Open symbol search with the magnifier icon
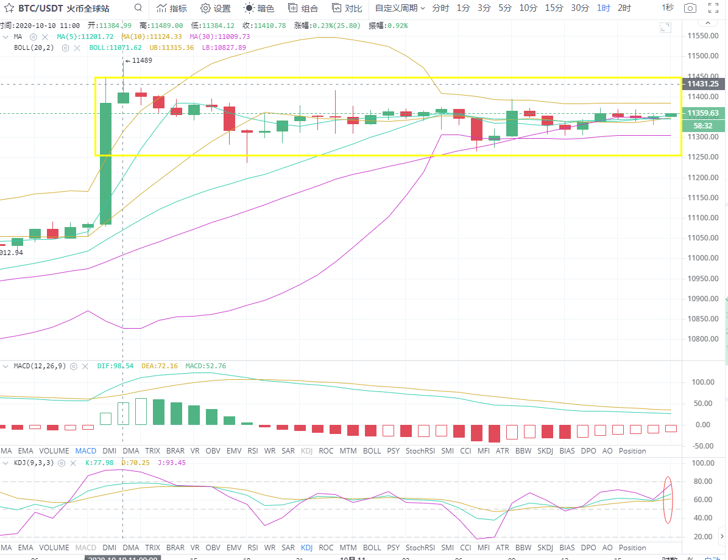Screen dimensions: 728x560 click(x=138, y=8)
